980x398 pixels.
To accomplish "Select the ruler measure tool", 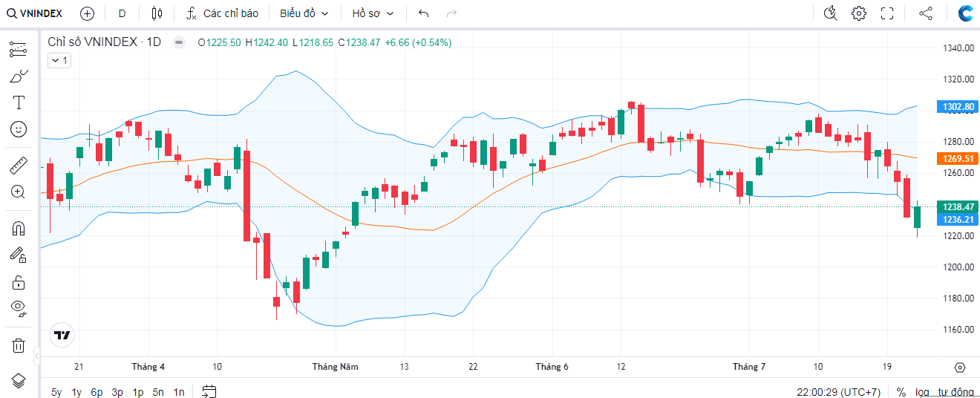I will pos(19,165).
